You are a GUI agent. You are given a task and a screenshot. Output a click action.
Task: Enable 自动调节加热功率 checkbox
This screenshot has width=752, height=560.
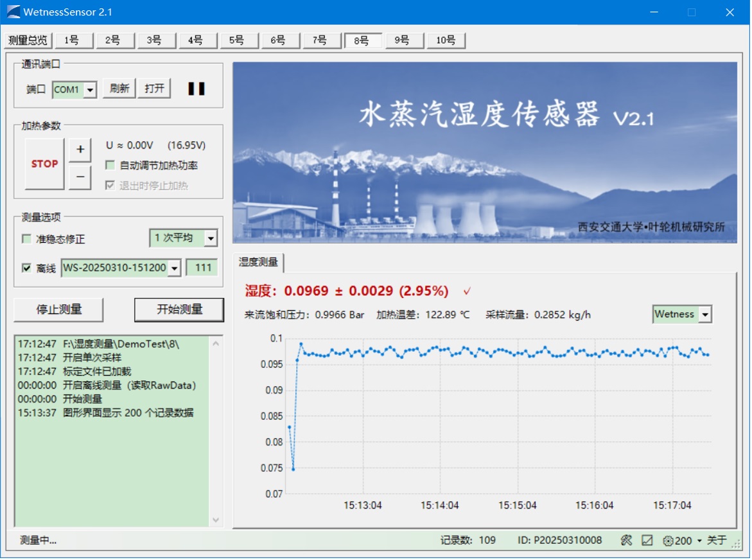point(110,166)
